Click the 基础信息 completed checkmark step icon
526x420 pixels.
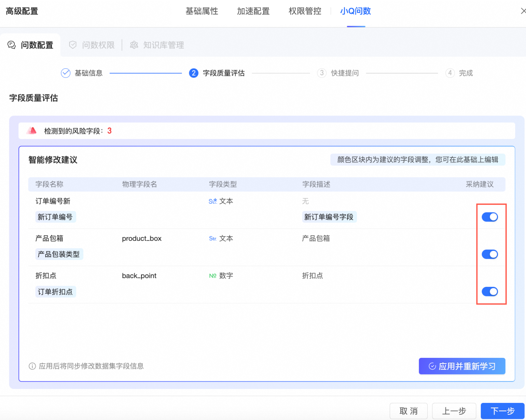point(66,73)
